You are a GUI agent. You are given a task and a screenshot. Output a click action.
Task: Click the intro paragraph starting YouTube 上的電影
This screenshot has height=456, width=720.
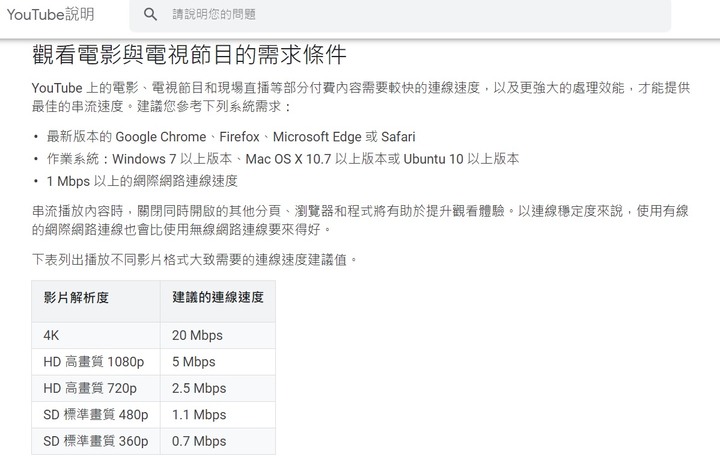click(361, 97)
